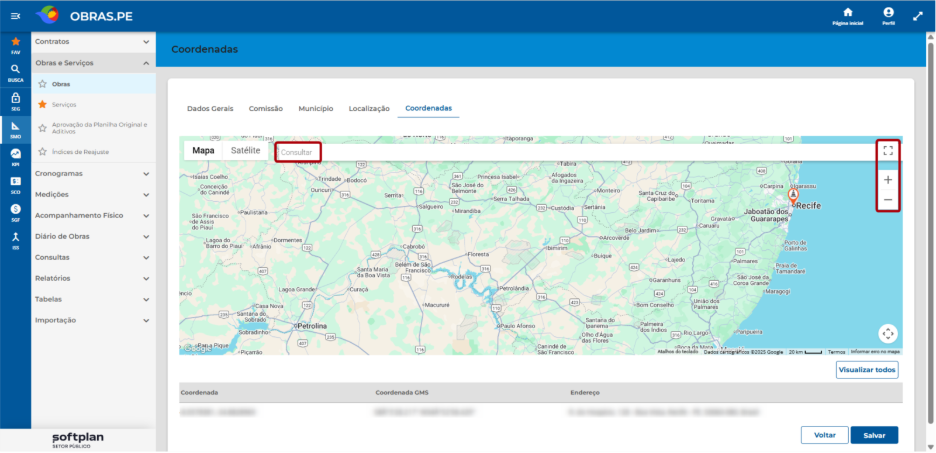Click the Consultar map search field

[x=575, y=152]
